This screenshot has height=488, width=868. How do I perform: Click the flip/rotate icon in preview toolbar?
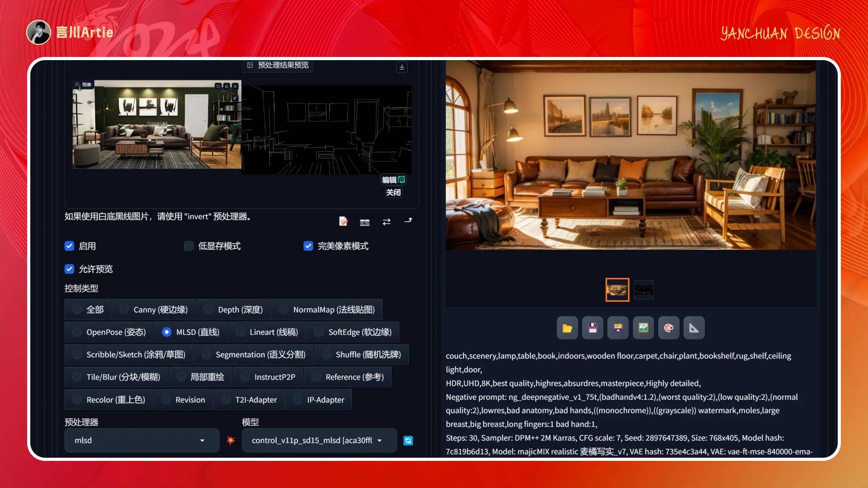387,222
